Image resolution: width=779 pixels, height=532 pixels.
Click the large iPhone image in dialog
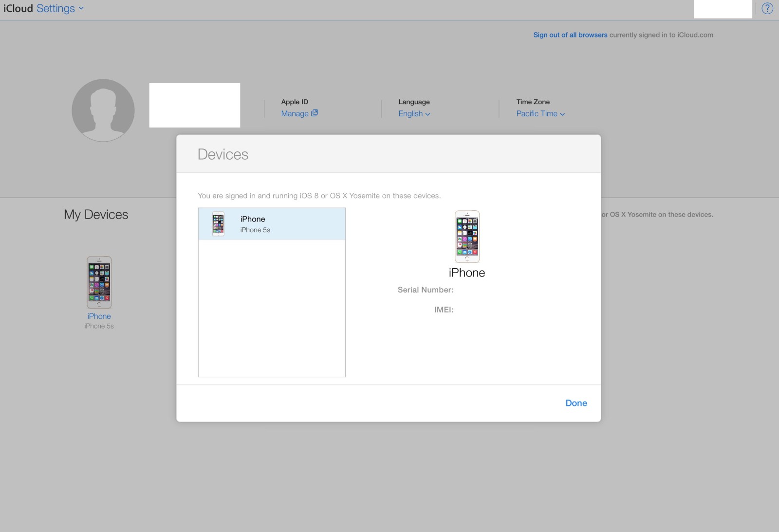(x=467, y=237)
